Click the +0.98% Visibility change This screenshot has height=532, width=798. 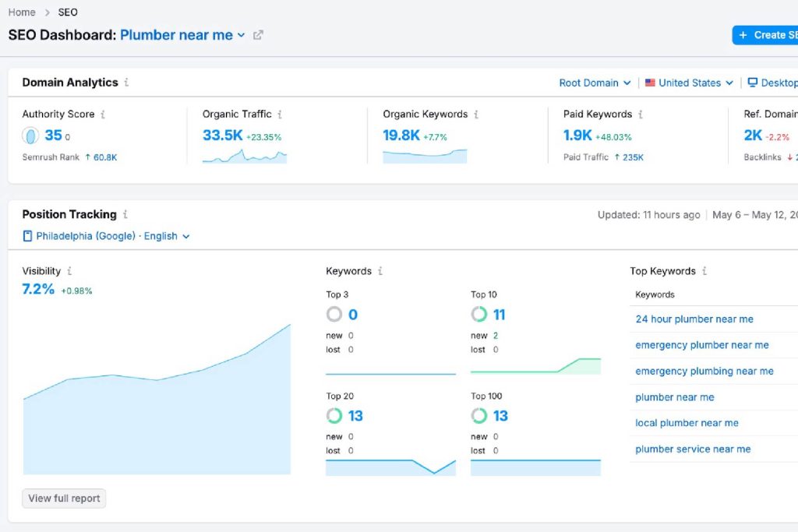(x=76, y=291)
